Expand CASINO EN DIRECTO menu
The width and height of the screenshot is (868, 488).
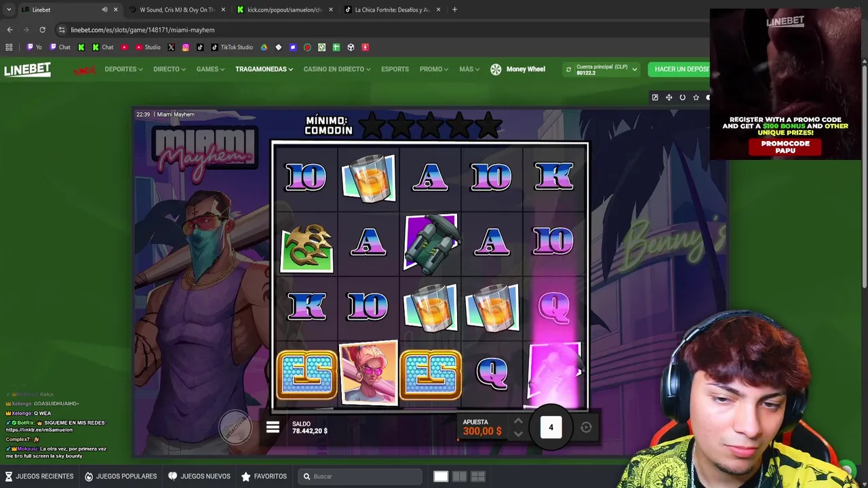pos(337,69)
